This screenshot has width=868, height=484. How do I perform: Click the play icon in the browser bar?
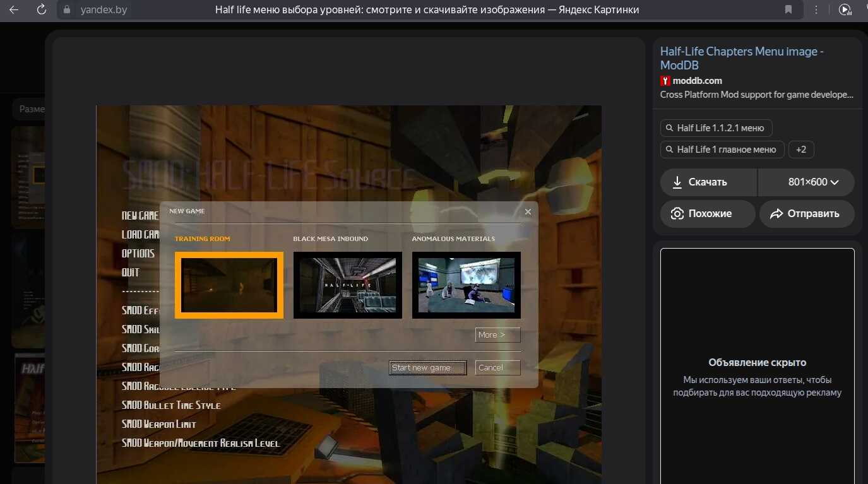coord(845,9)
